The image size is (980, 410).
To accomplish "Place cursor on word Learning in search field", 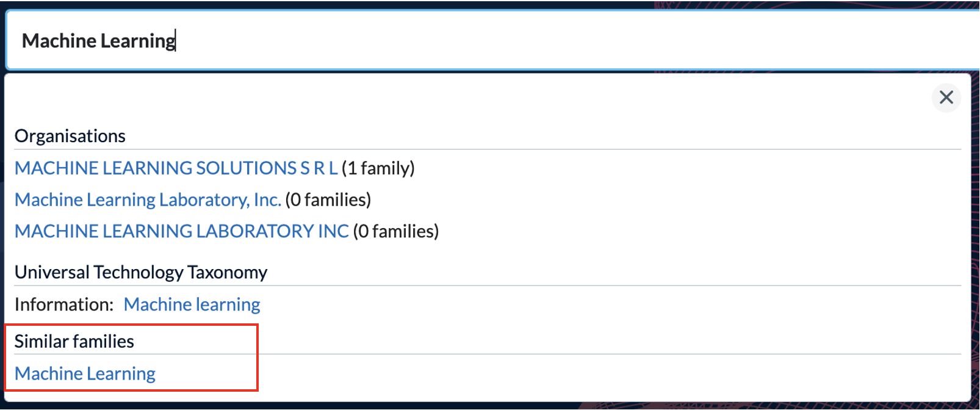I will point(138,40).
